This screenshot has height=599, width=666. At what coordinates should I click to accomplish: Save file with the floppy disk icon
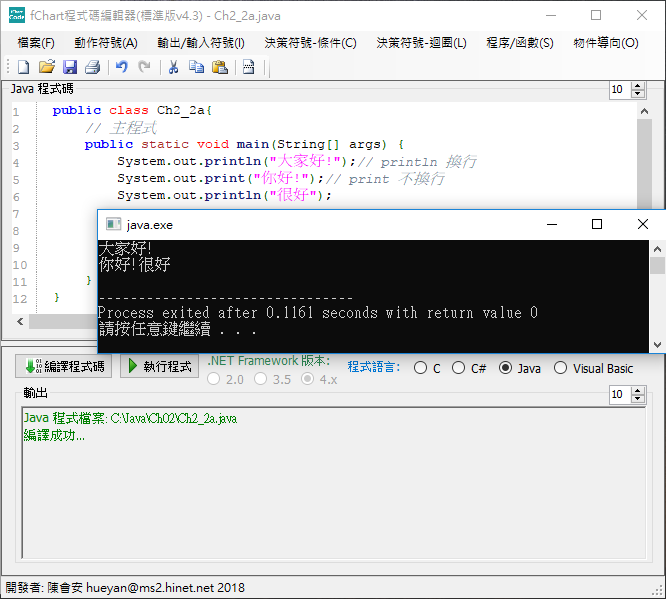70,67
